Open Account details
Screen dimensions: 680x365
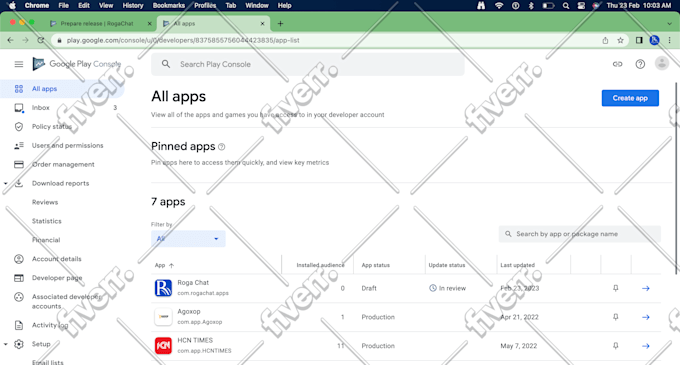click(56, 259)
